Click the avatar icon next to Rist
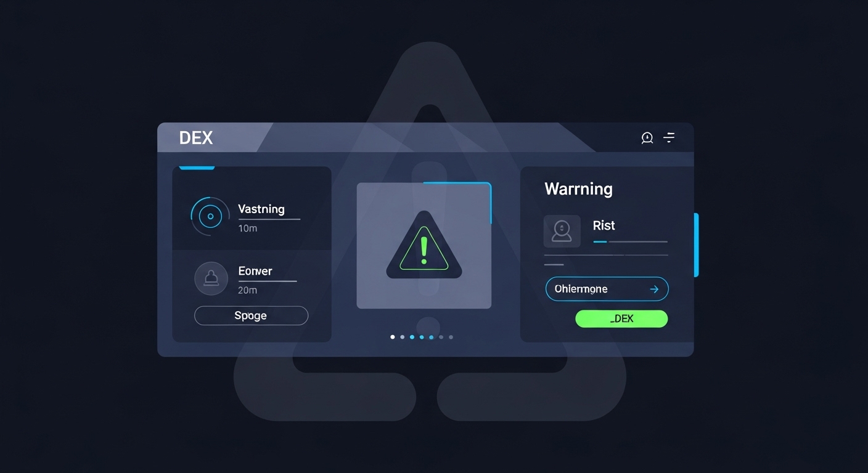Viewport: 868px width, 473px height. (x=562, y=231)
